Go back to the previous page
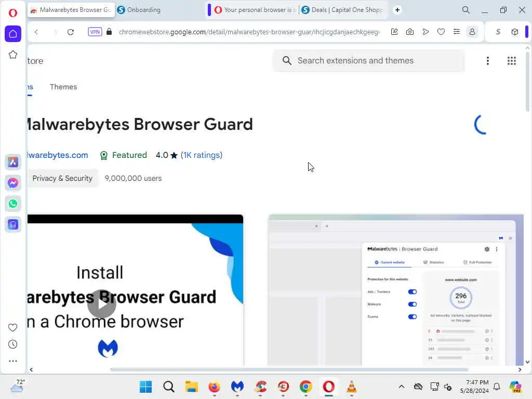532x399 pixels. pyautogui.click(x=36, y=32)
